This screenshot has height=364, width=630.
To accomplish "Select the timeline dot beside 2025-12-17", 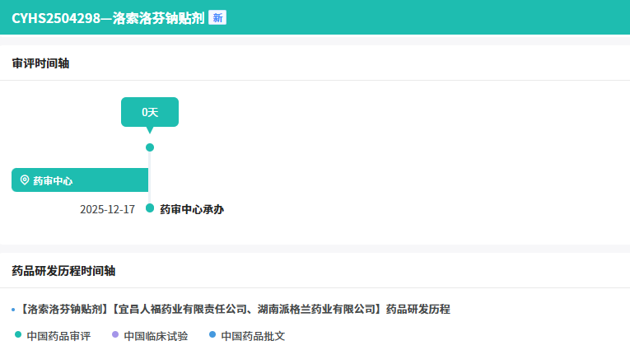I will [x=150, y=208].
